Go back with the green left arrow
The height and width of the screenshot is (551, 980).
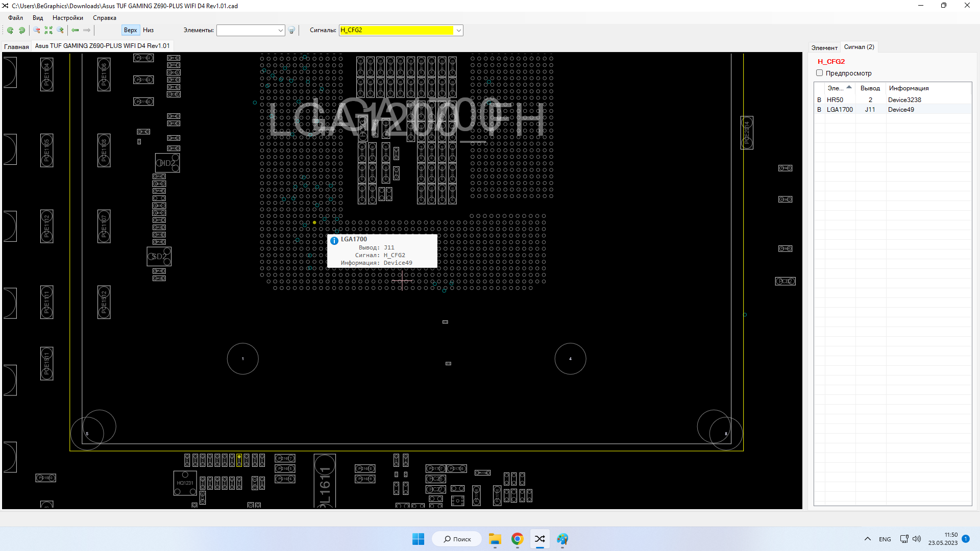click(75, 31)
